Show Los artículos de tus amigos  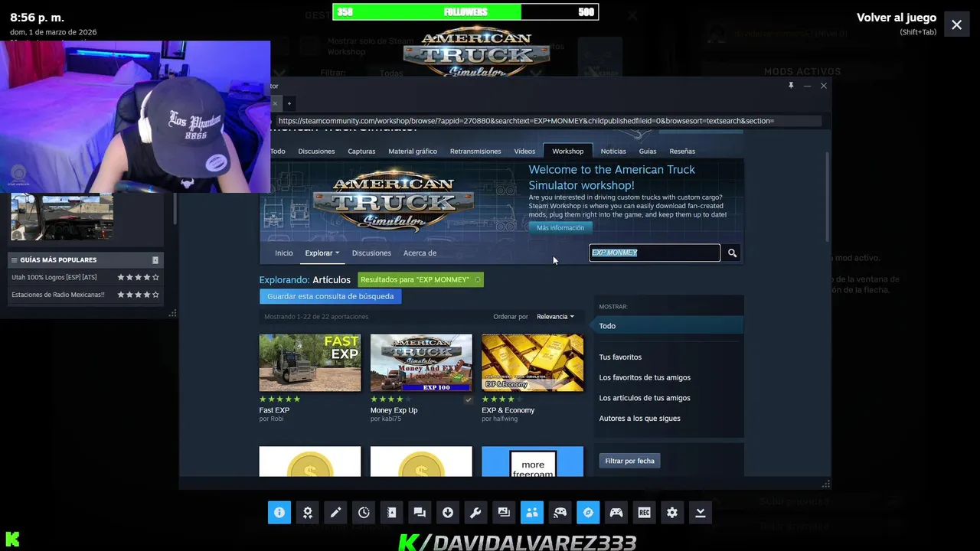(645, 398)
